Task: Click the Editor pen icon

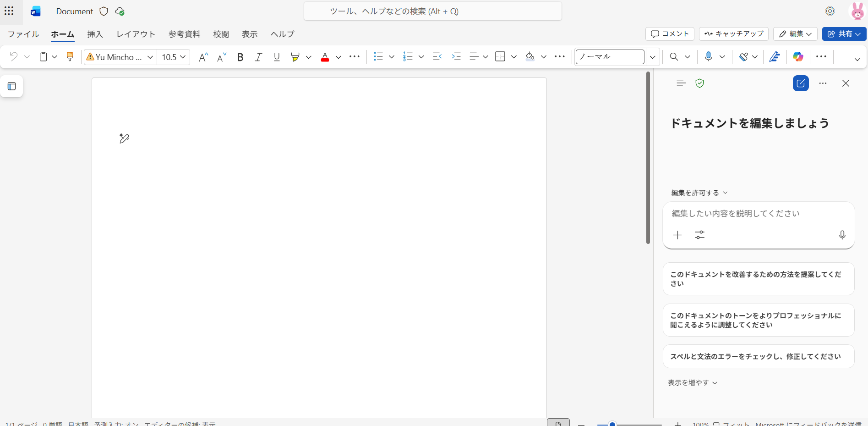Action: [x=775, y=57]
